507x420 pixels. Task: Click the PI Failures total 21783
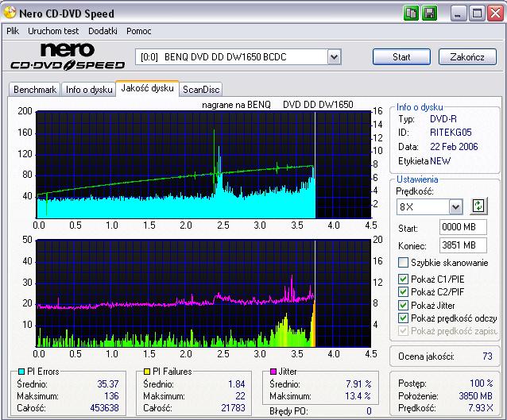tap(233, 408)
